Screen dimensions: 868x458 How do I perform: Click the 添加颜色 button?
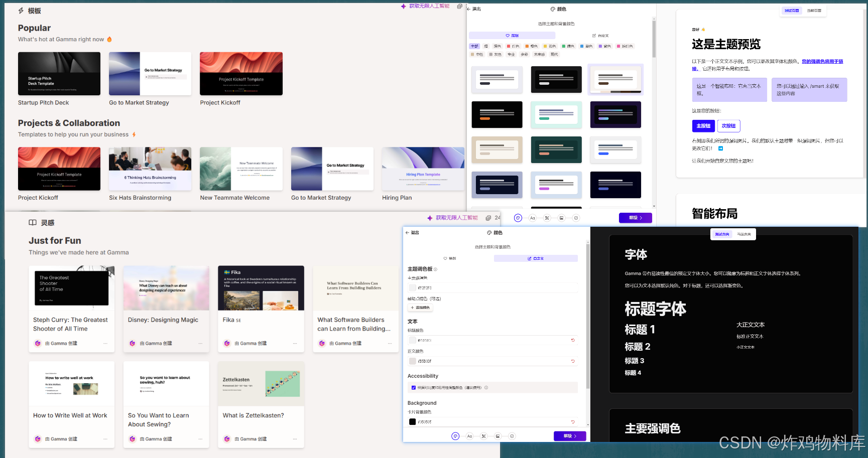pos(420,308)
